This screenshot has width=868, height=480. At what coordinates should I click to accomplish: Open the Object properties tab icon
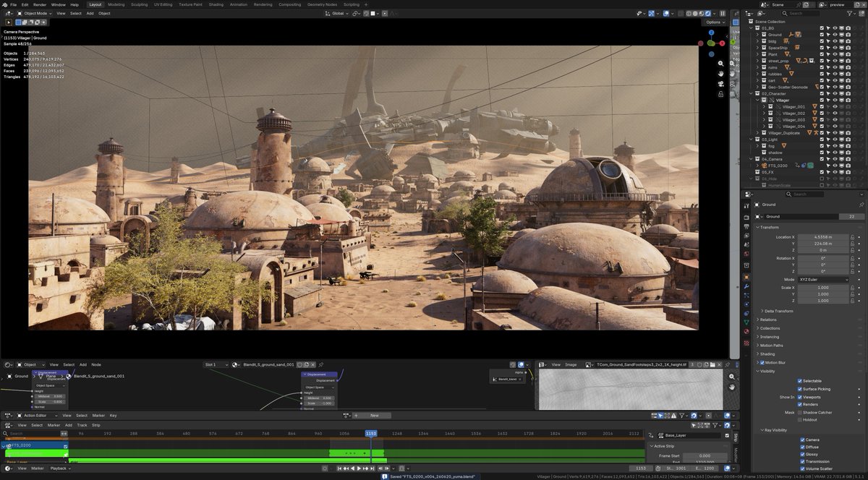tap(746, 277)
